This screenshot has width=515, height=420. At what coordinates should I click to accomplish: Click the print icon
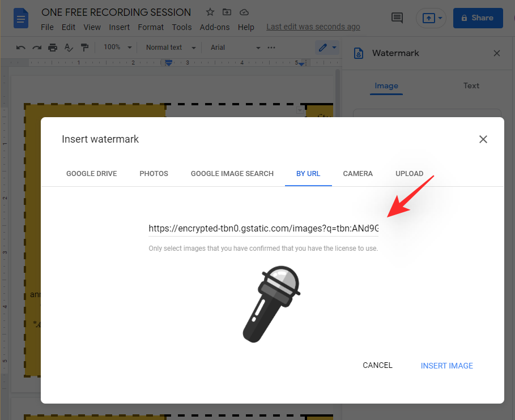pos(53,48)
